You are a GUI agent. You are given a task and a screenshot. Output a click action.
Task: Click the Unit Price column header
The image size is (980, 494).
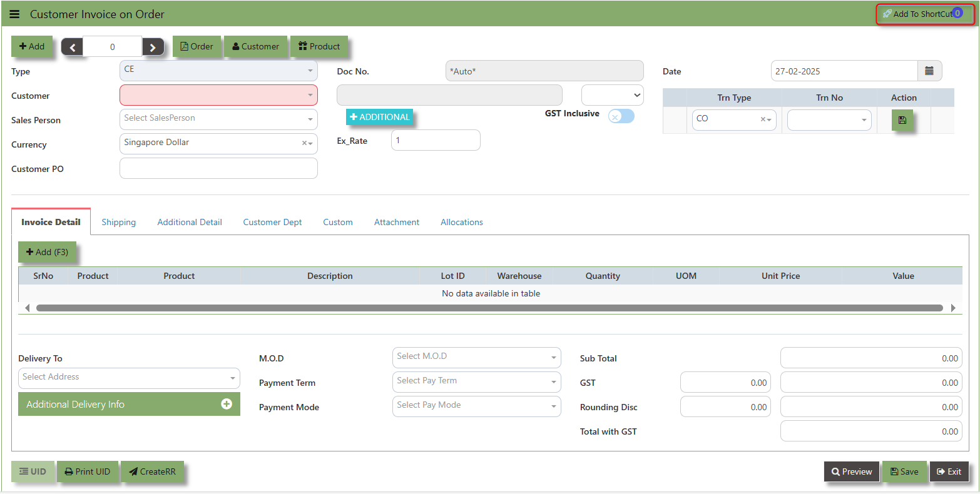(x=780, y=276)
